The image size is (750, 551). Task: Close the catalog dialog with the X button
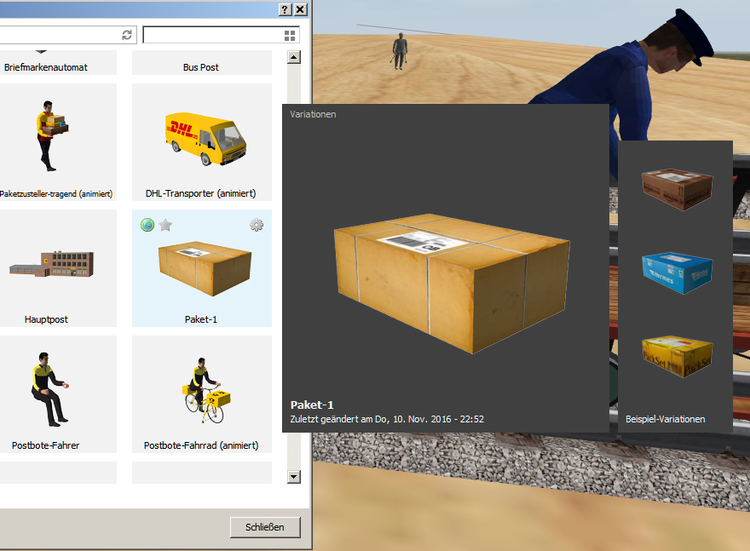coord(300,10)
